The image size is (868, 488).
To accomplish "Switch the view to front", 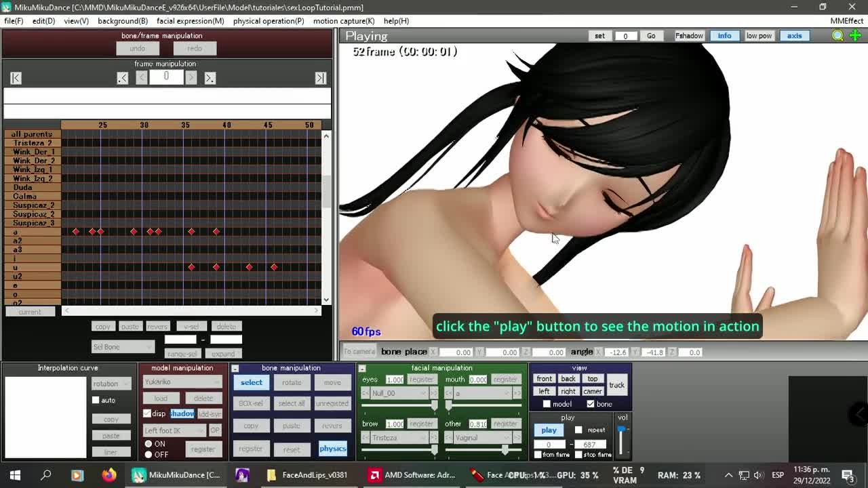I will pyautogui.click(x=544, y=379).
